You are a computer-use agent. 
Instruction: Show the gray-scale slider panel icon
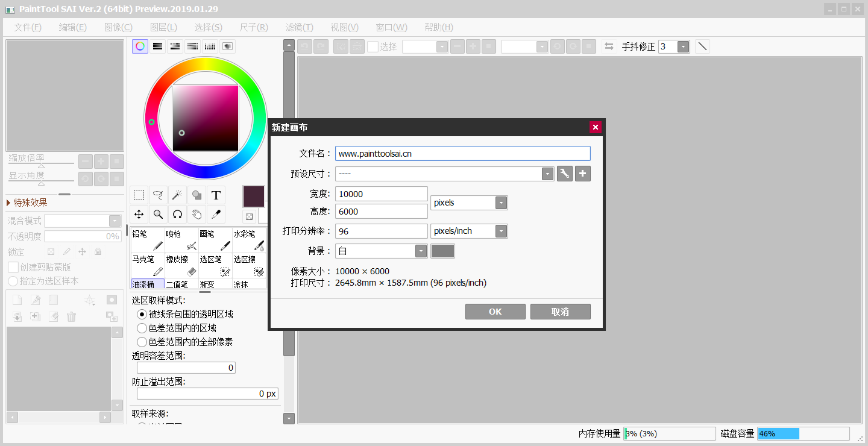192,46
